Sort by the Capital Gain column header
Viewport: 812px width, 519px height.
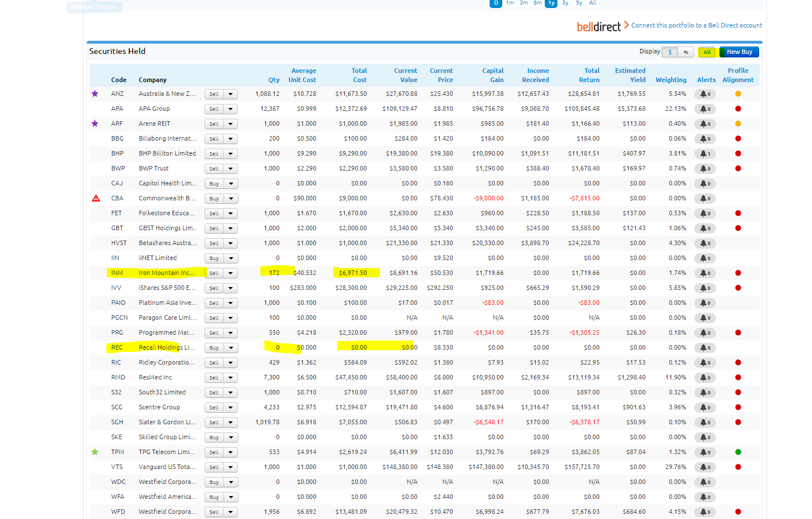(x=492, y=75)
